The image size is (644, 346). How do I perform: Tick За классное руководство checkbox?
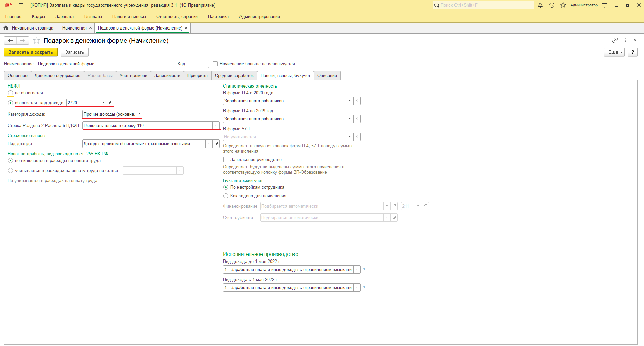(x=226, y=160)
